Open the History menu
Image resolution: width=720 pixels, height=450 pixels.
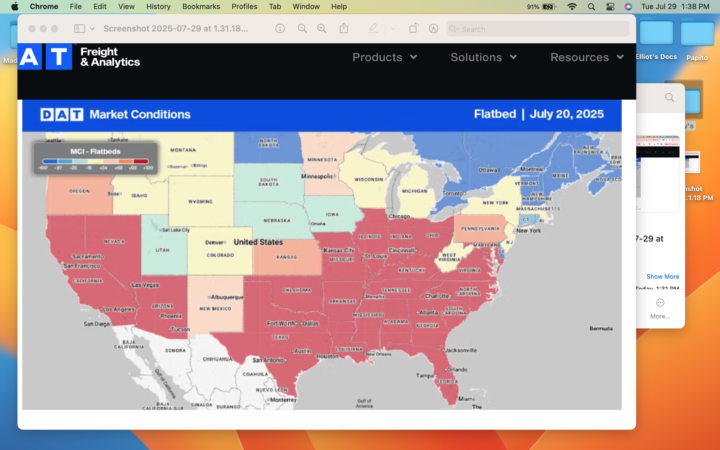(158, 6)
